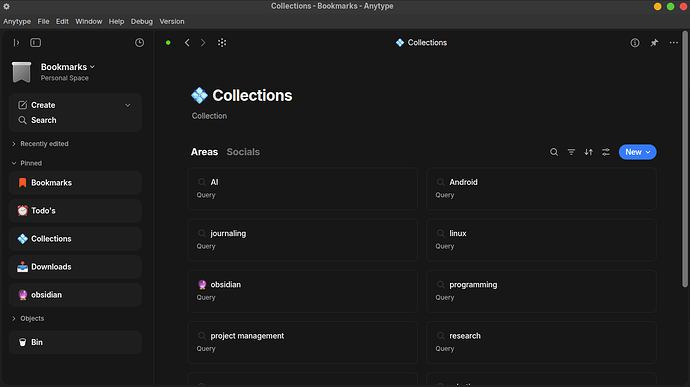Open the project management query card
This screenshot has width=690, height=387.
(x=302, y=342)
